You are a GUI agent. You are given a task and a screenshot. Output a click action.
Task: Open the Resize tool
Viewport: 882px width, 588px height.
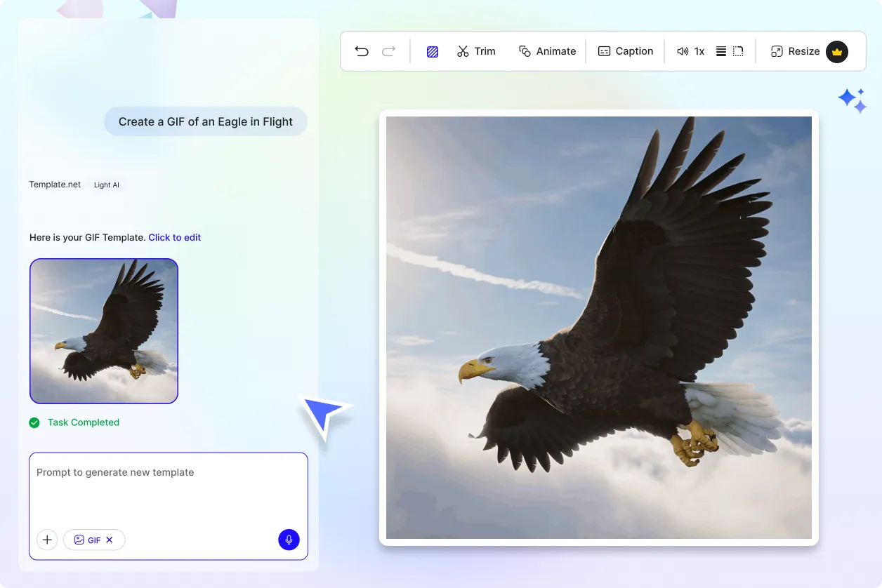(797, 51)
